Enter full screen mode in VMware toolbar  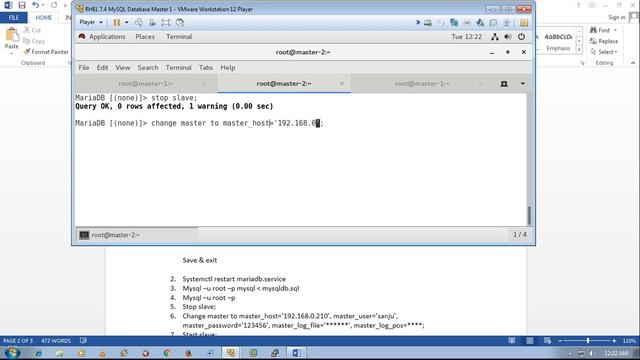click(x=166, y=22)
